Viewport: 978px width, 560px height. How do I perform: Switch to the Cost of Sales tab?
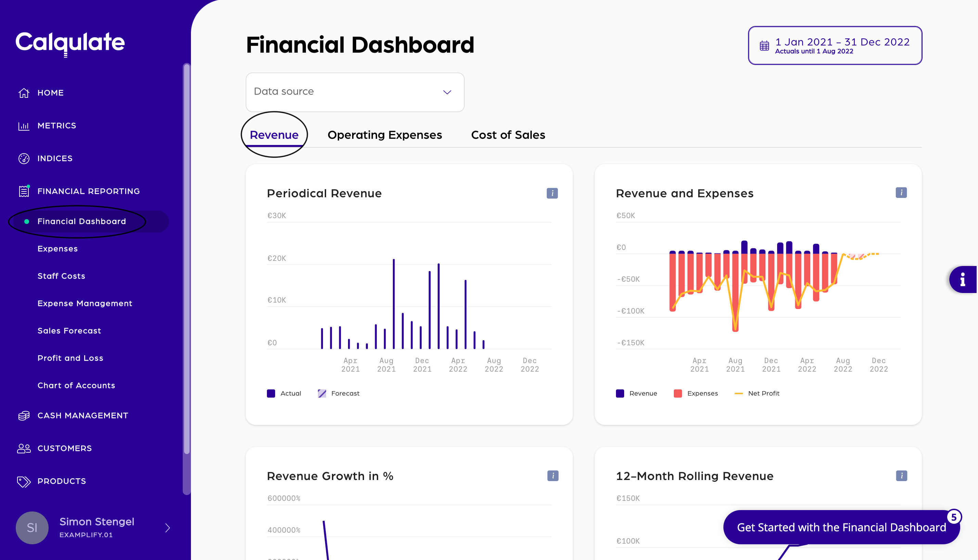508,135
